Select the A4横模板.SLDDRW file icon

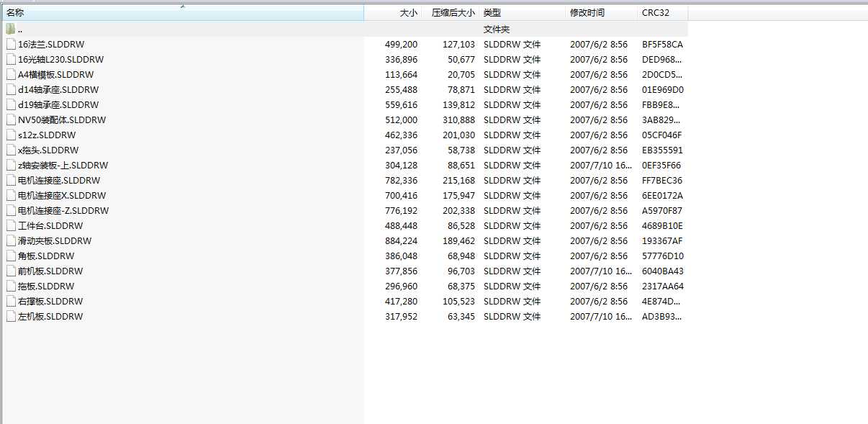[11, 74]
